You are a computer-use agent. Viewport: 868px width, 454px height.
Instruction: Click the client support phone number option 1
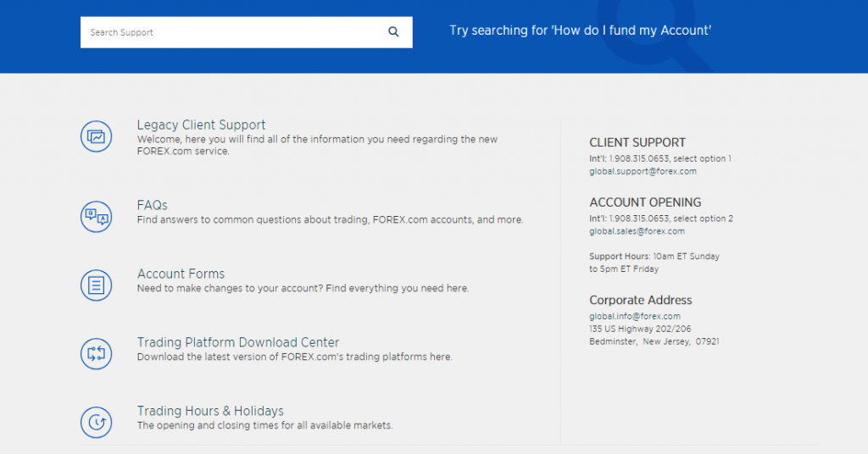(x=659, y=158)
